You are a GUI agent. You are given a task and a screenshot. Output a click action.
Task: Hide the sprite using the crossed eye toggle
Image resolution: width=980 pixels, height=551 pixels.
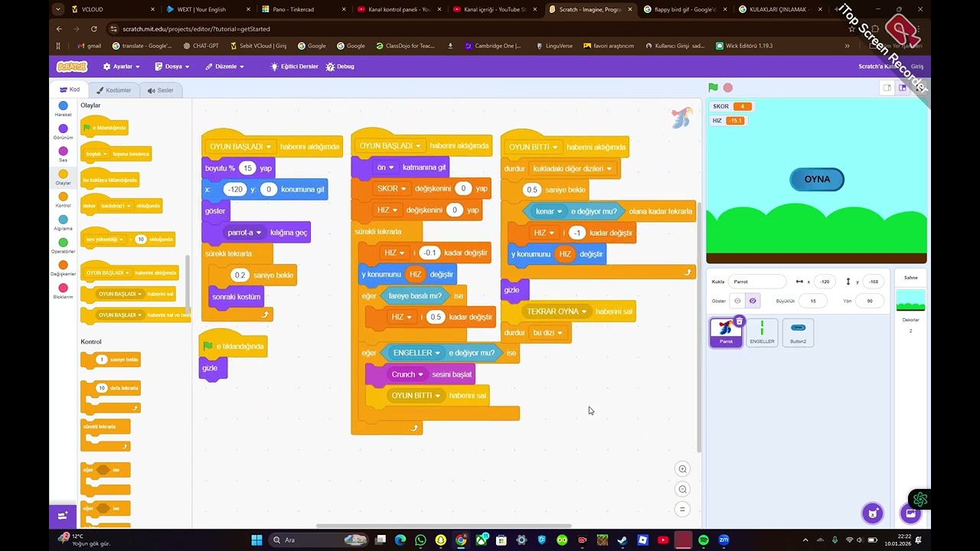click(753, 301)
